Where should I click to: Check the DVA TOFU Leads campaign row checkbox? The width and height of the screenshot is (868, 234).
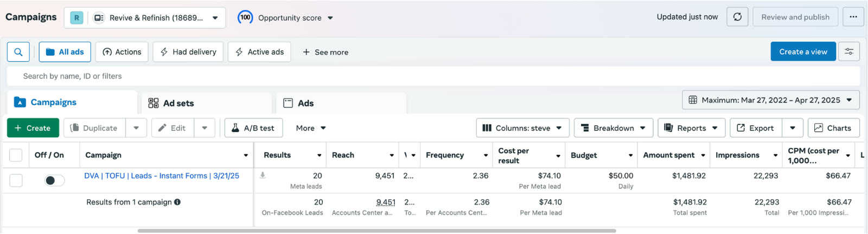(x=16, y=180)
